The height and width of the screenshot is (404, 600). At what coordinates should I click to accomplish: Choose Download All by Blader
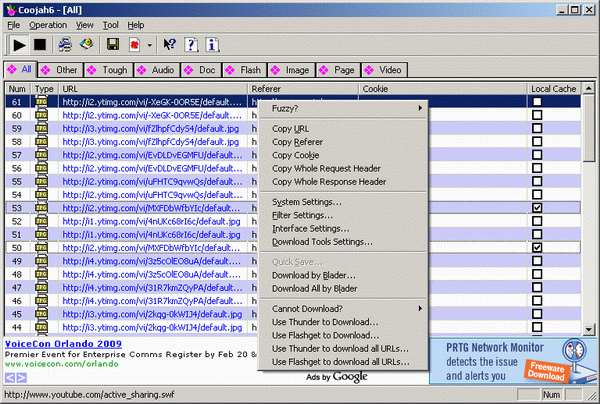(343, 288)
